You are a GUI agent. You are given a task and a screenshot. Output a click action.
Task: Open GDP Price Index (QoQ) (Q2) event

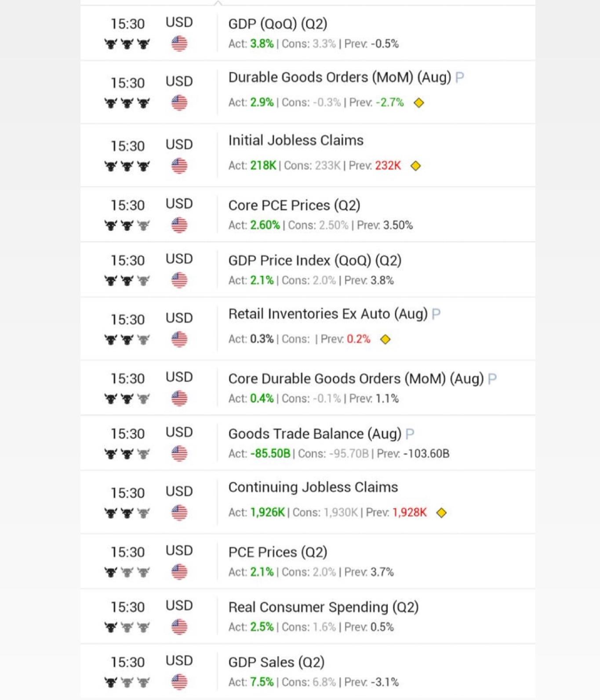click(314, 260)
